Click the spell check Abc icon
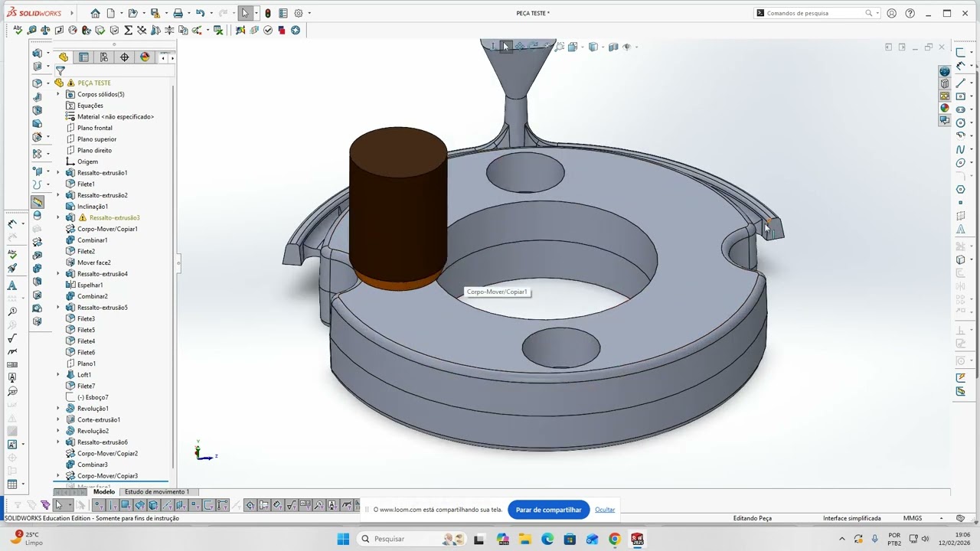980x551 pixels. pyautogui.click(x=18, y=30)
